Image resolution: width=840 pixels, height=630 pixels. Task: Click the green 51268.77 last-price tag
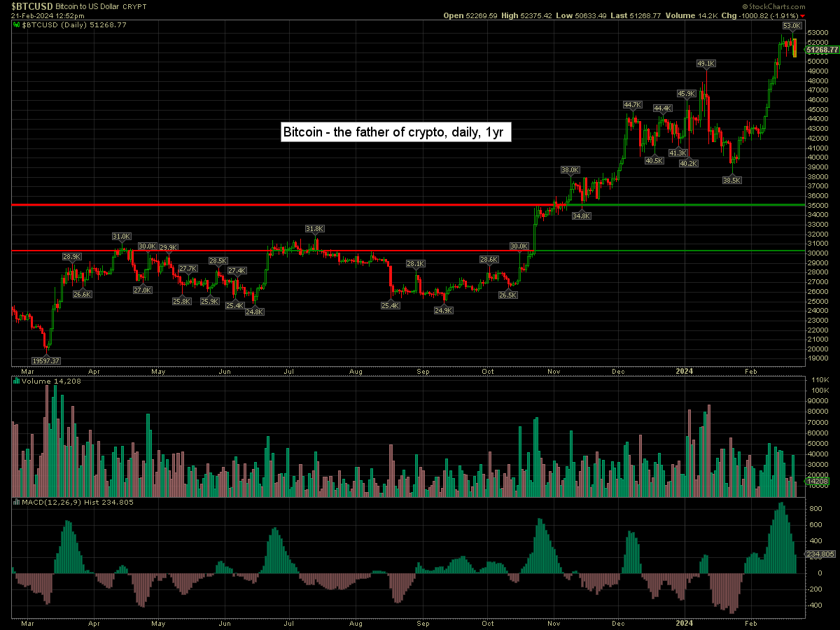822,50
